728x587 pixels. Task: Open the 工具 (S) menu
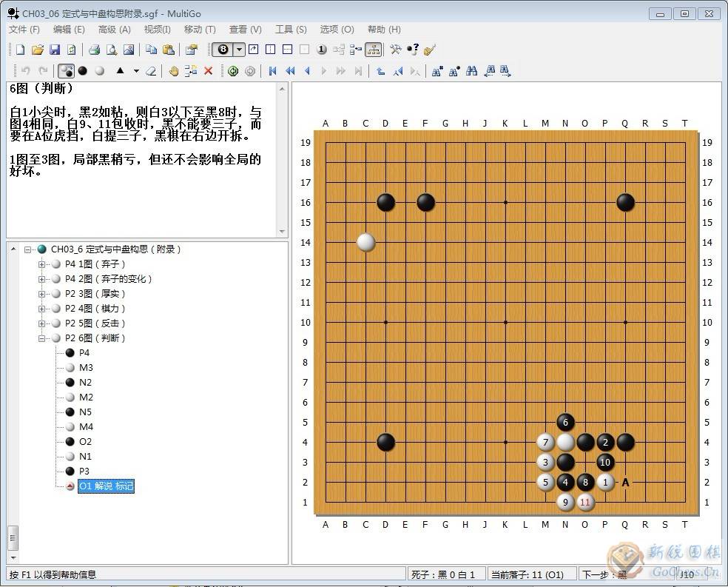[x=291, y=30]
